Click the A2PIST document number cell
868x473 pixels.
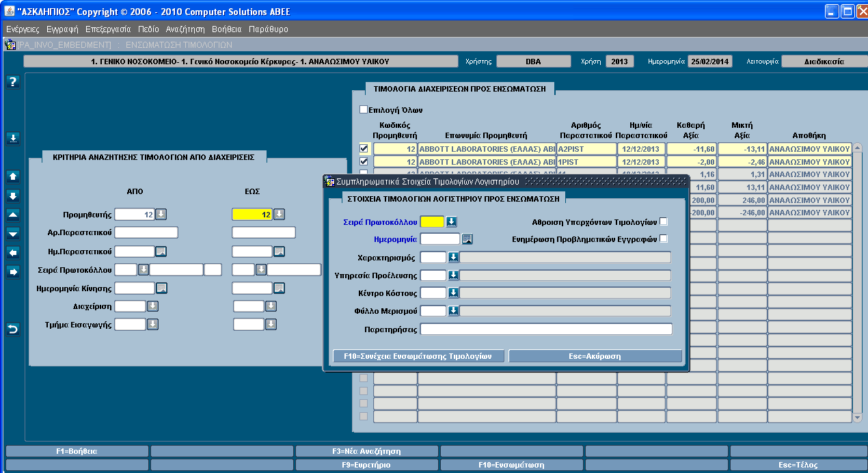coord(586,148)
